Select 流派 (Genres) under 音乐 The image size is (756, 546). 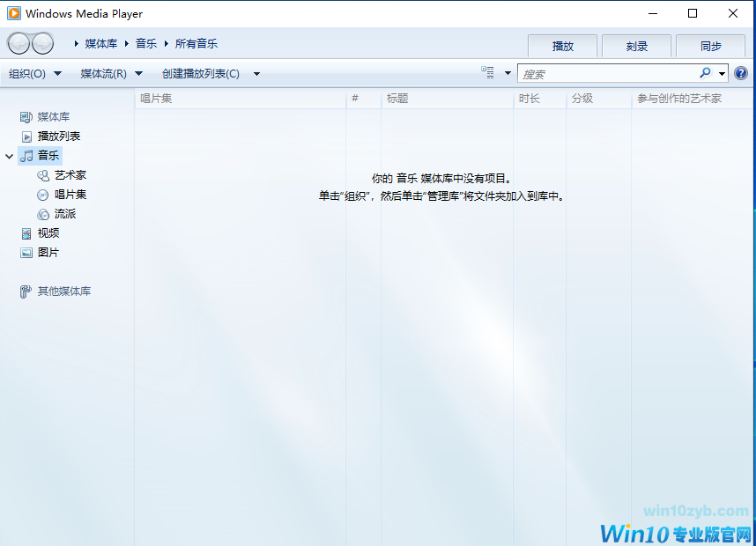pos(63,213)
